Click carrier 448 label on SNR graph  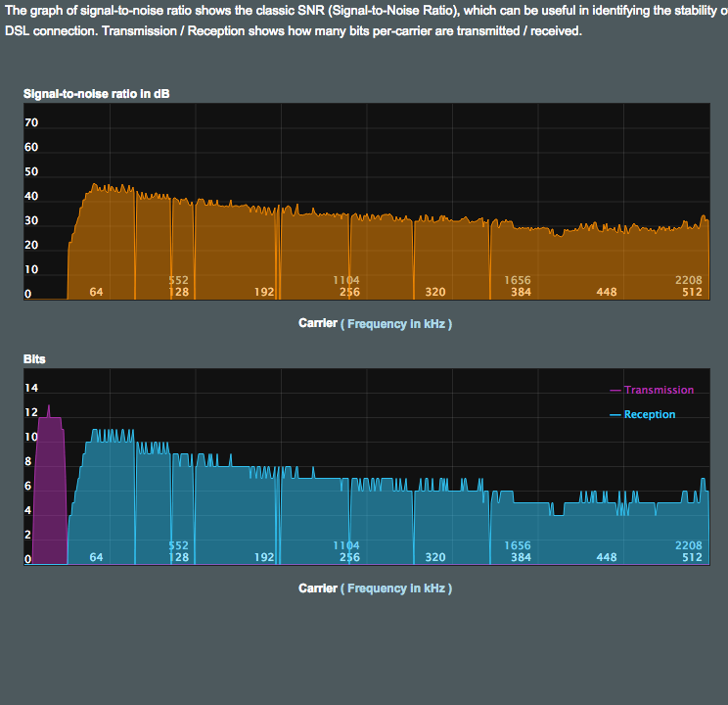point(607,292)
